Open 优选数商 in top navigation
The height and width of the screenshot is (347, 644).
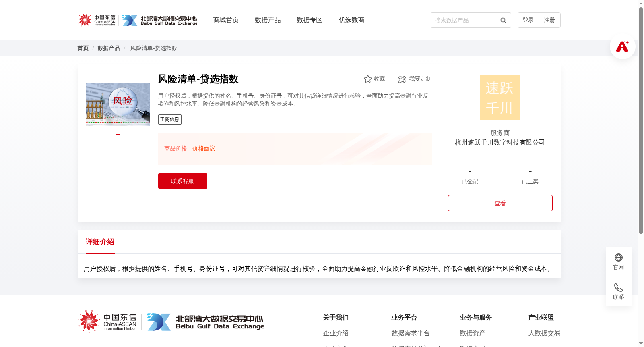pos(351,20)
